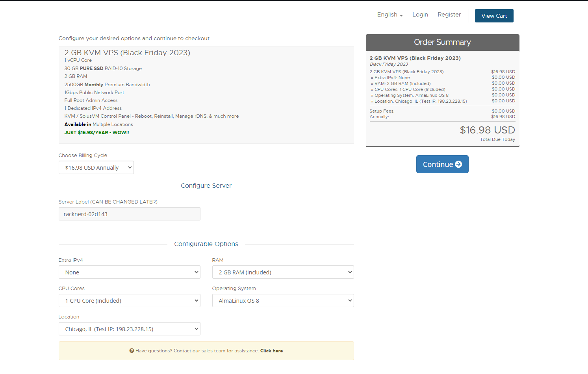Expand the RAM options dropdown
The height and width of the screenshot is (374, 588).
(x=283, y=272)
